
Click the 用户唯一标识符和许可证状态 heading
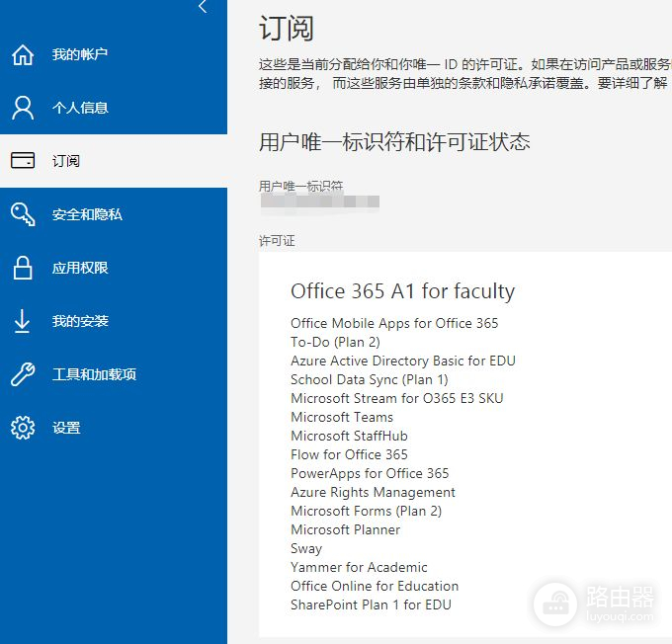(x=394, y=142)
